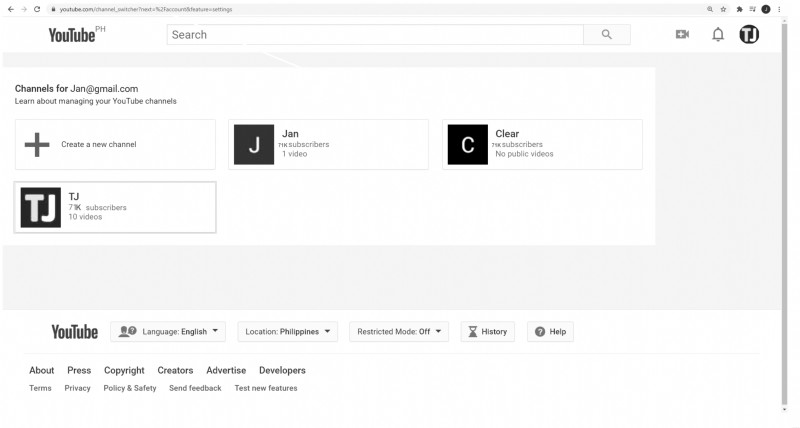Open the Location: Philippines dropdown
800x428 pixels.
click(288, 332)
